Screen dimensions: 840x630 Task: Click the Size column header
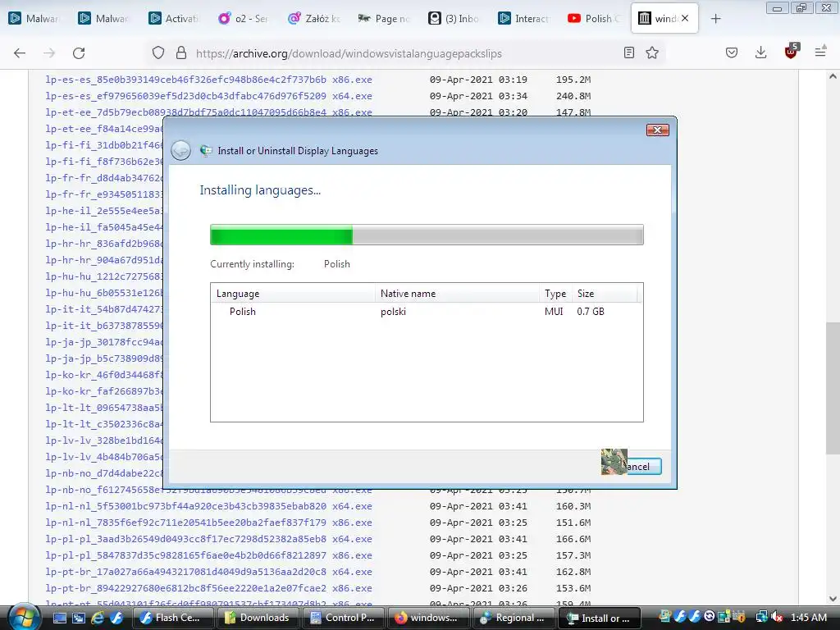(x=605, y=293)
